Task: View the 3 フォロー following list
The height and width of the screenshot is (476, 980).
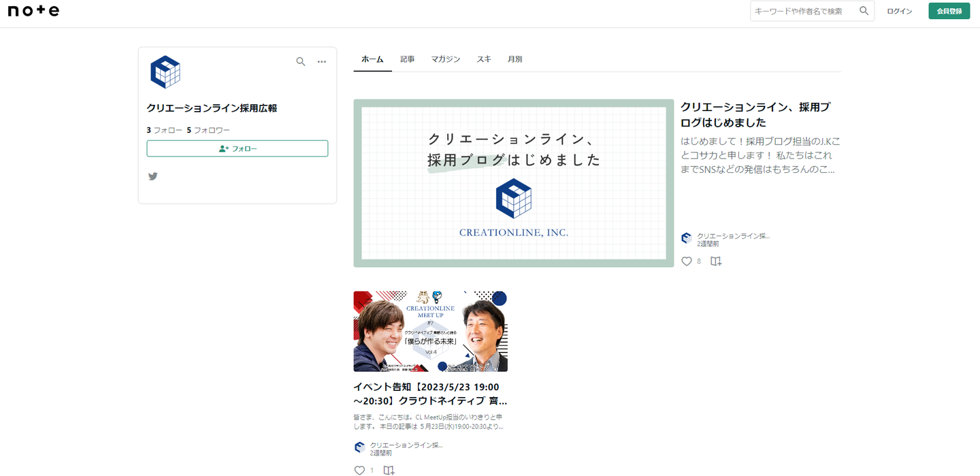Action: click(164, 130)
